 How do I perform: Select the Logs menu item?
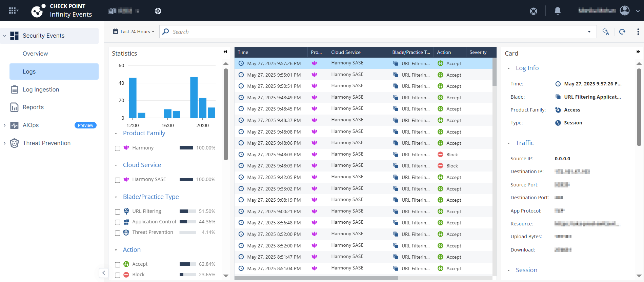pos(54,72)
